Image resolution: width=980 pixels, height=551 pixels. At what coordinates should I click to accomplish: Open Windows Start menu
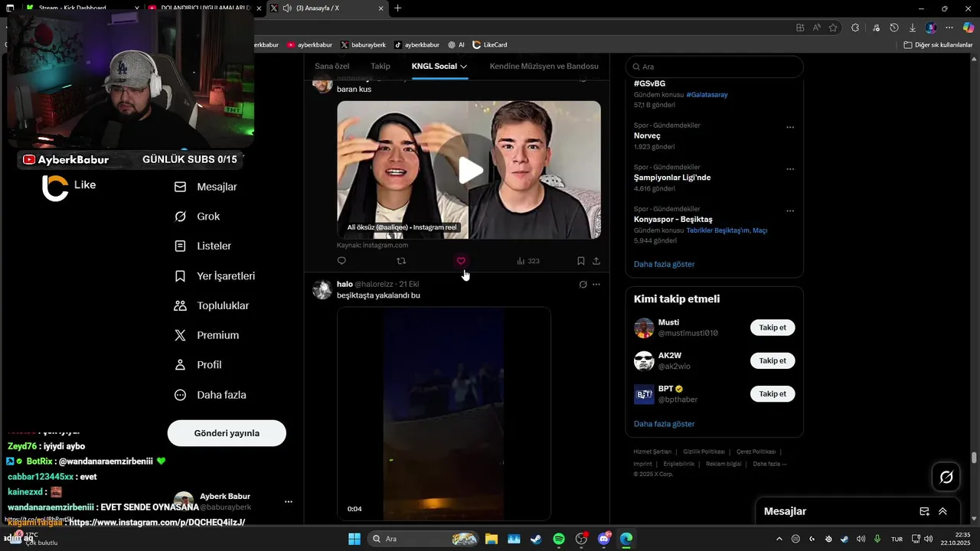(x=354, y=539)
